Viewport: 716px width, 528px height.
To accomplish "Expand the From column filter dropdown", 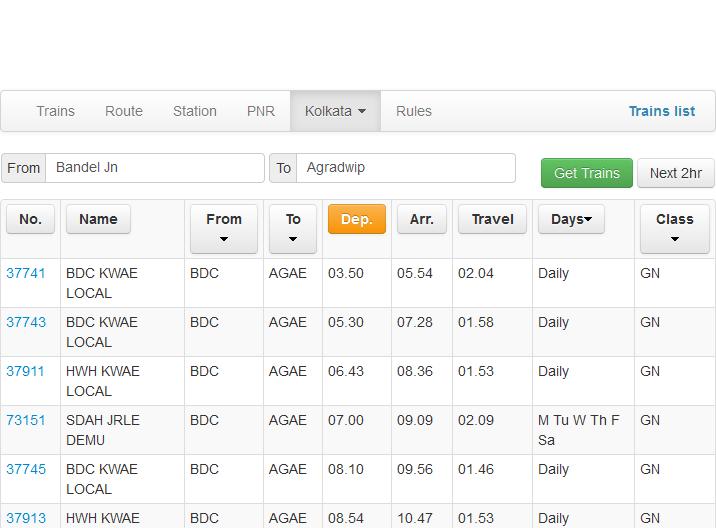I will (224, 228).
